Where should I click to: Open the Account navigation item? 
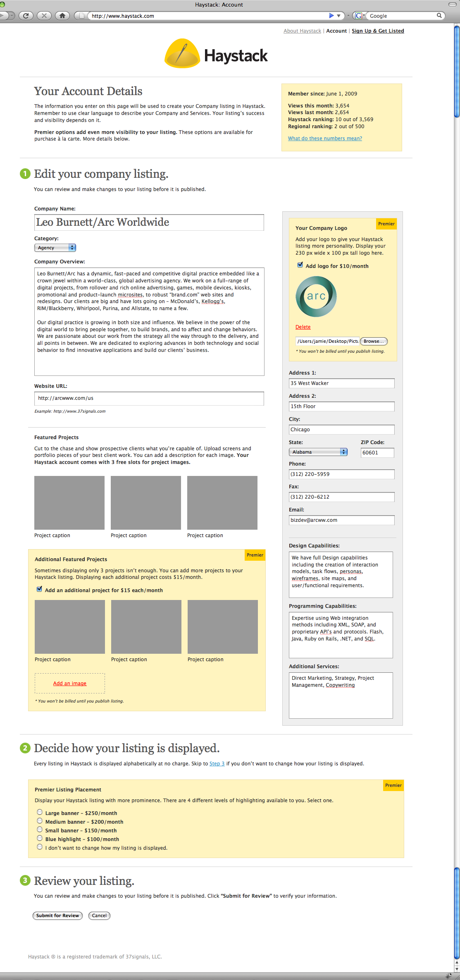[x=336, y=31]
